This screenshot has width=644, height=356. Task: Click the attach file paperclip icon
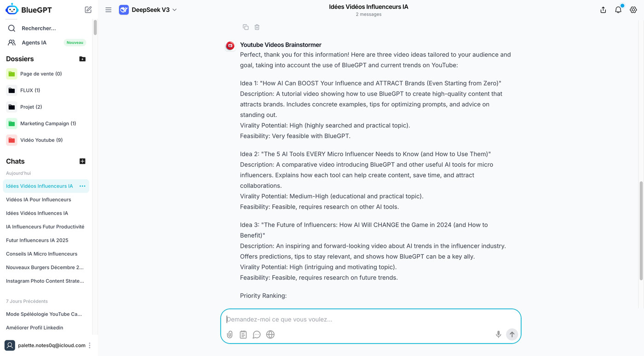230,335
